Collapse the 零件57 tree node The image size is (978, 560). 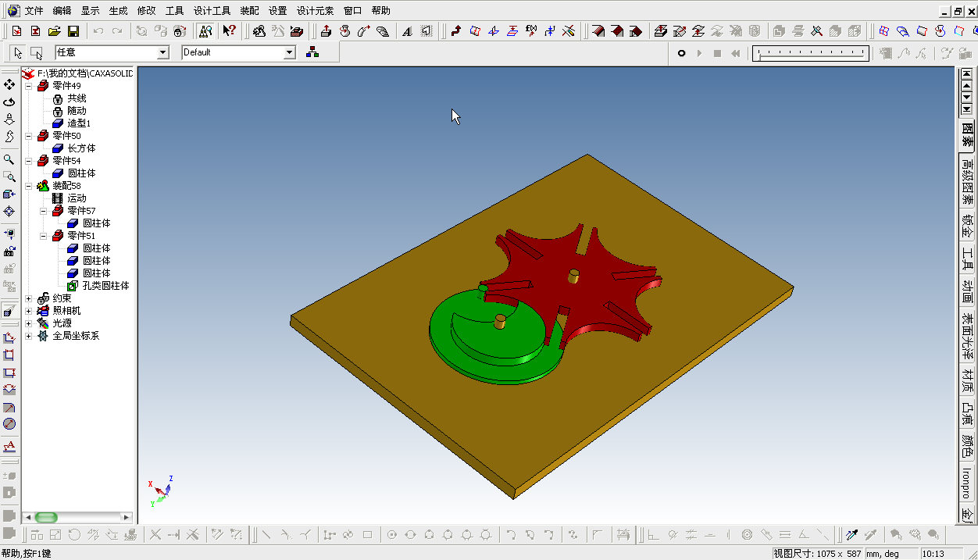tap(44, 211)
